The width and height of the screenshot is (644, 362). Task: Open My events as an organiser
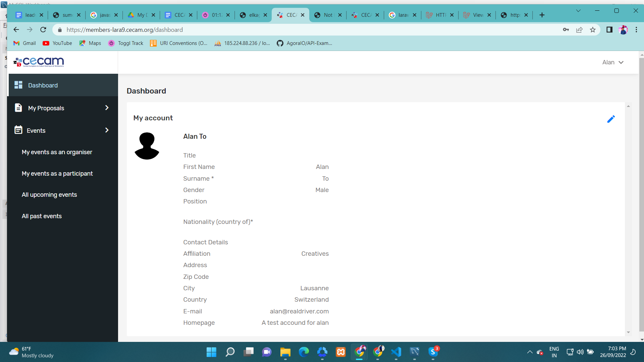point(57,152)
